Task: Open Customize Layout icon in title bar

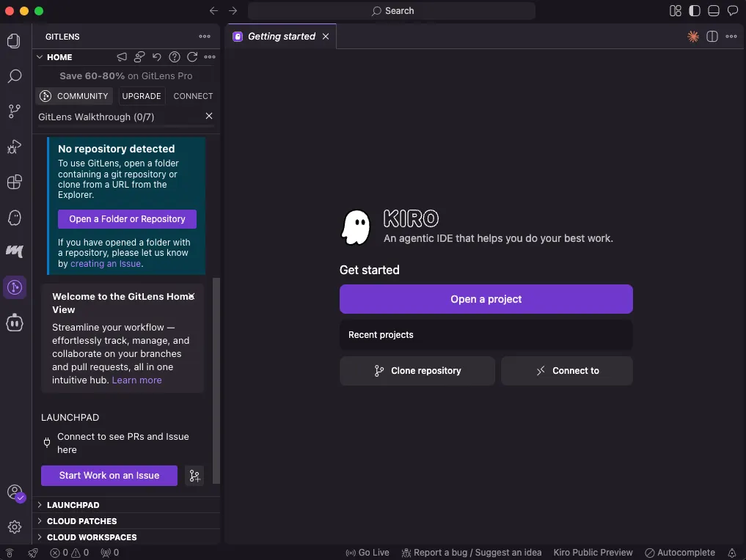Action: tap(675, 10)
